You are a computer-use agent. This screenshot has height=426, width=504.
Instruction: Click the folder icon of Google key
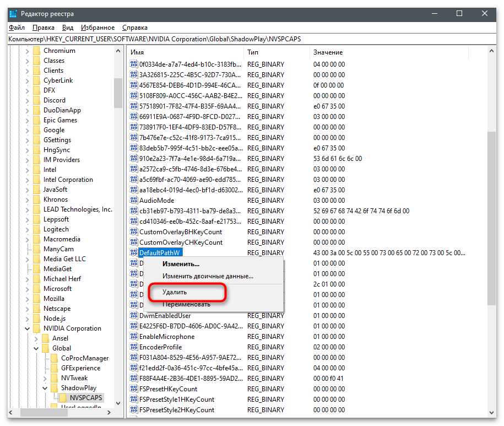tap(37, 130)
